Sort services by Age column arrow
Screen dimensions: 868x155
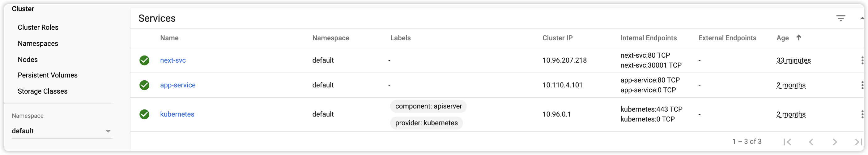click(798, 38)
